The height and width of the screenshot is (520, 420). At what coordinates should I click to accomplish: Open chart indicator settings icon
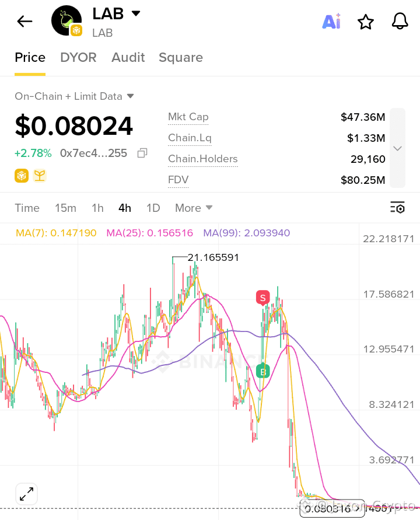click(397, 208)
